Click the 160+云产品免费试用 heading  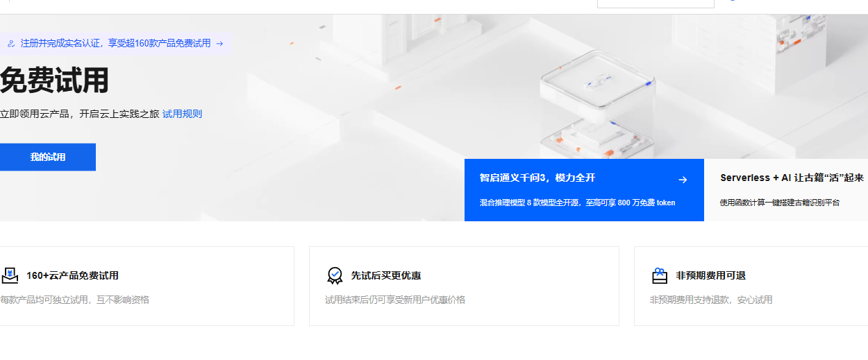73,275
